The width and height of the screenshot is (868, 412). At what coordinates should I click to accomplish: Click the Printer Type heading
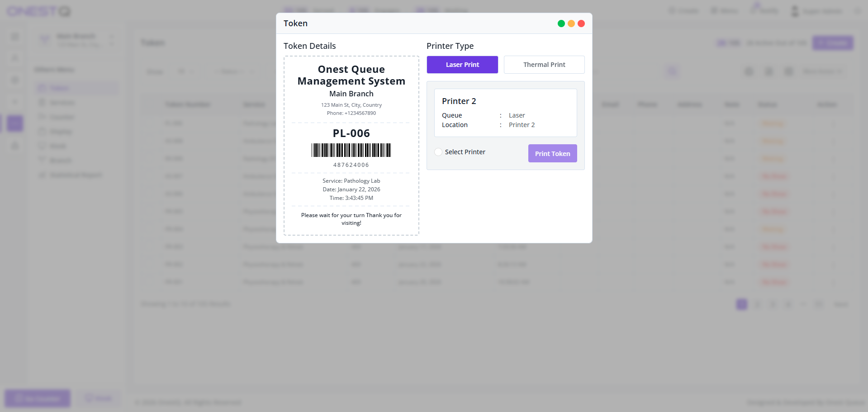[x=450, y=46]
